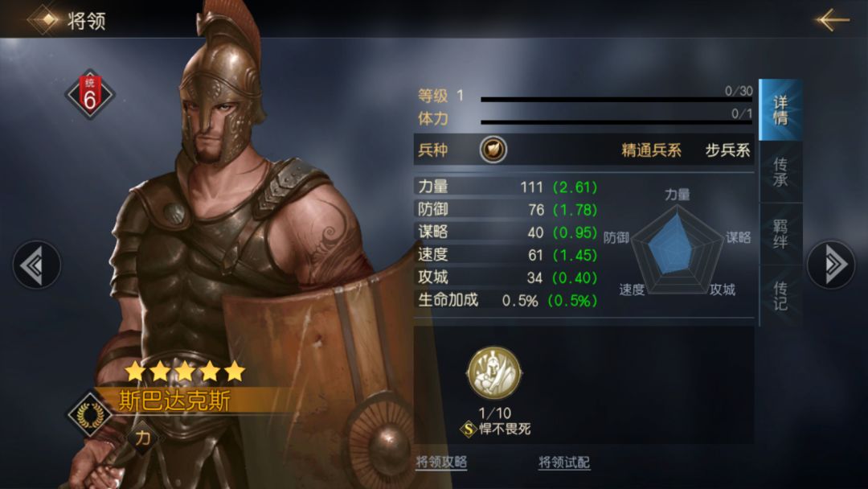
Task: Click the 斯巴达克斯 name banner
Action: 188,401
